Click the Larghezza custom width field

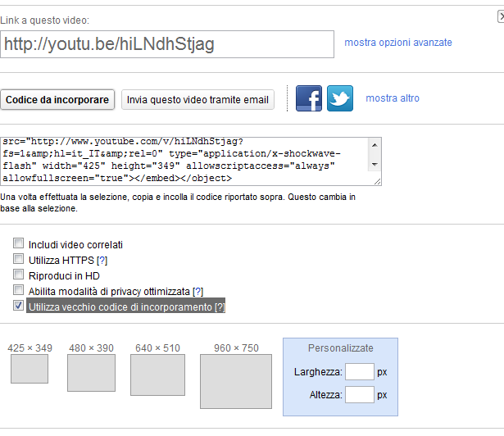[360, 372]
